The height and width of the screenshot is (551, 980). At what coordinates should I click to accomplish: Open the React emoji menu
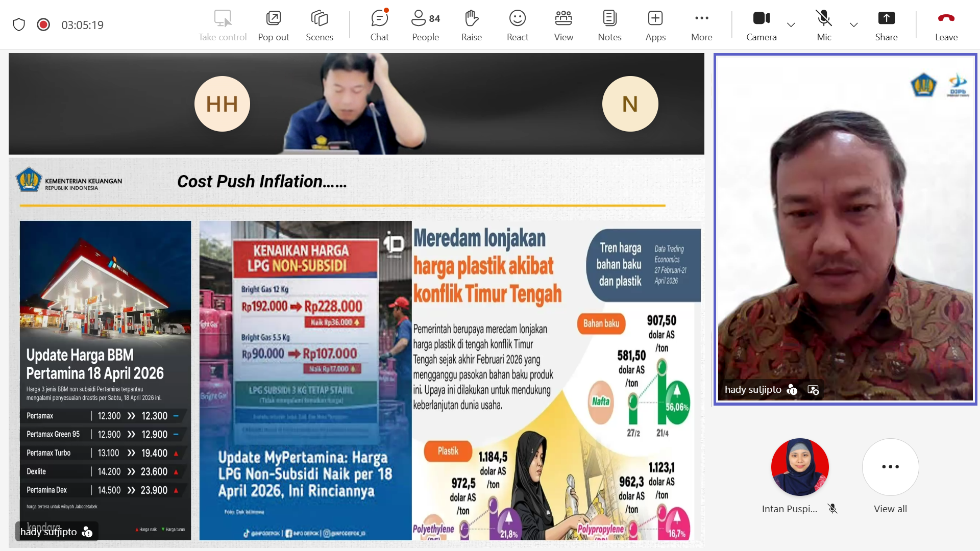click(x=517, y=25)
